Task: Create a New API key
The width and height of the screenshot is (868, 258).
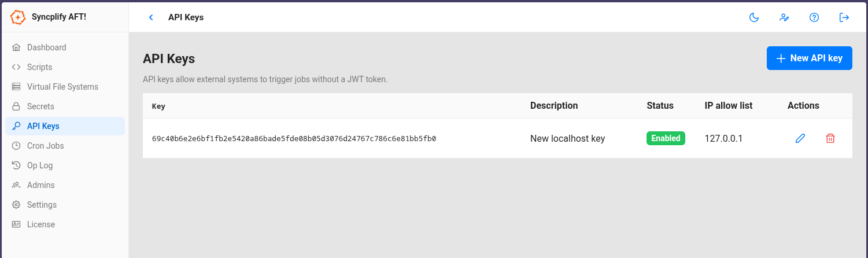Action: pyautogui.click(x=809, y=58)
